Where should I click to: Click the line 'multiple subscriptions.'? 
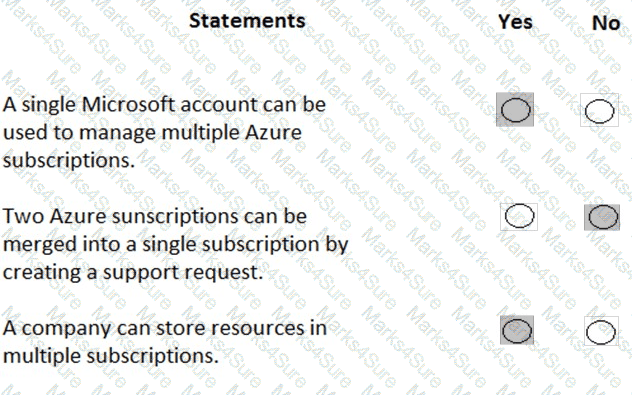pyautogui.click(x=111, y=356)
